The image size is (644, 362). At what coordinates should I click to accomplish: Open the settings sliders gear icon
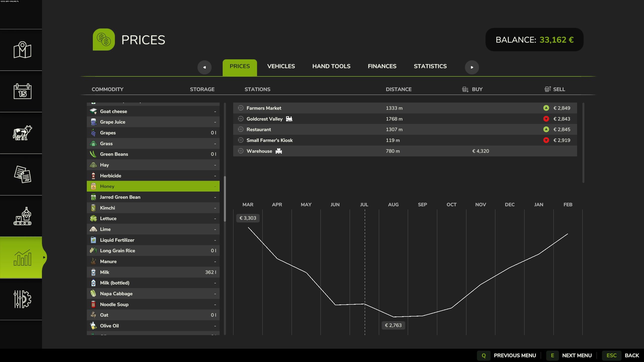pos(22,299)
